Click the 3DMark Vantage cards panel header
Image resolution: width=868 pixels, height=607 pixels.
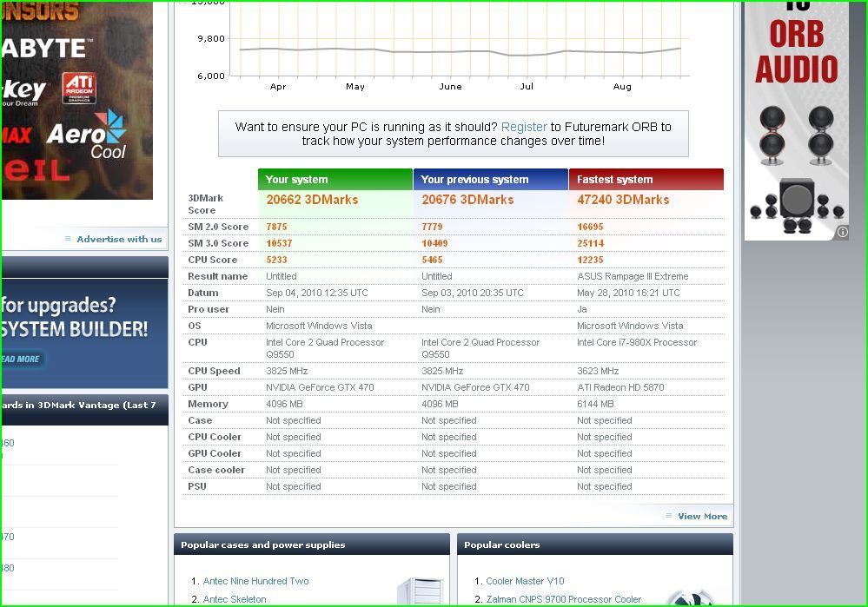point(84,410)
